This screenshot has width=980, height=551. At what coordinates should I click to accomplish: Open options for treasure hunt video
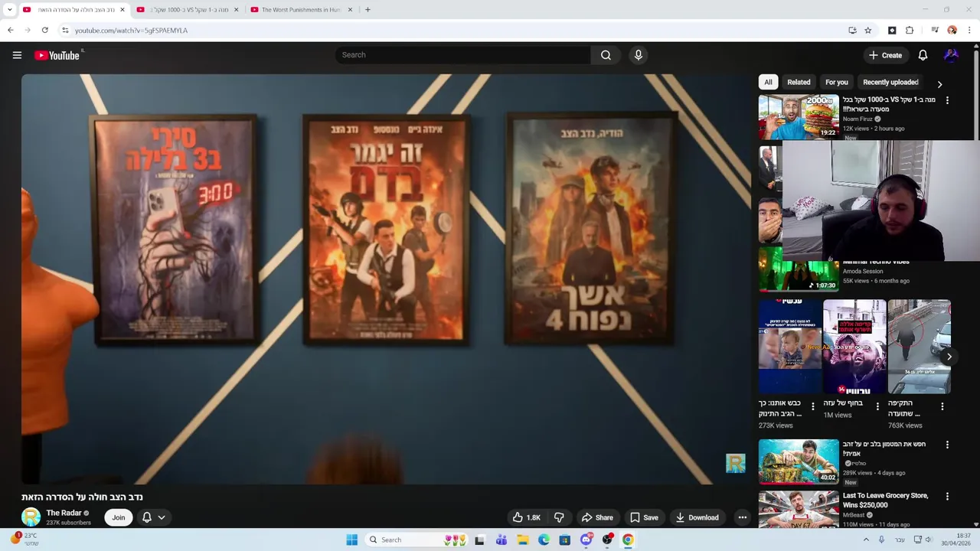pyautogui.click(x=947, y=445)
